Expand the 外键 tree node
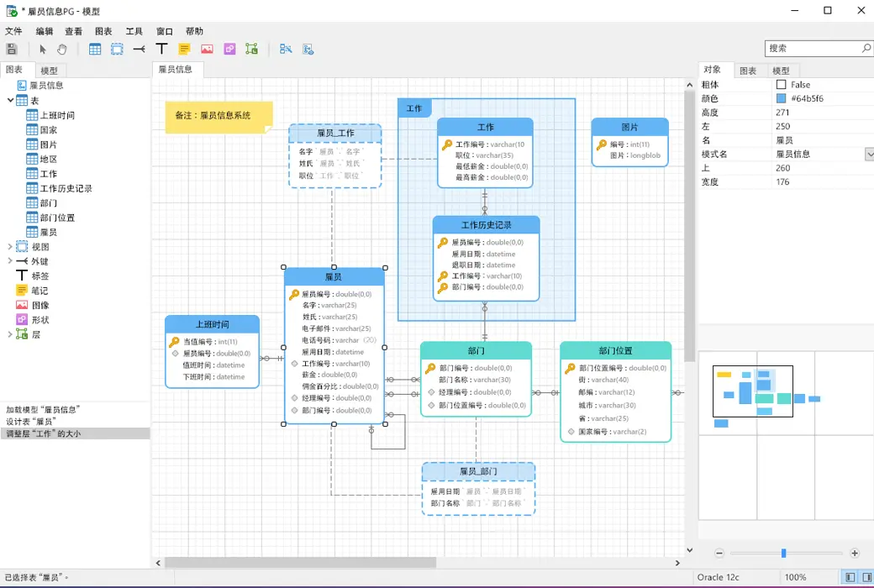874x588 pixels. pyautogui.click(x=9, y=261)
